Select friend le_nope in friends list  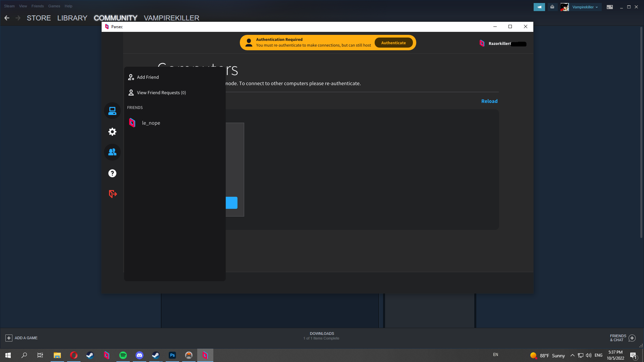click(x=151, y=123)
